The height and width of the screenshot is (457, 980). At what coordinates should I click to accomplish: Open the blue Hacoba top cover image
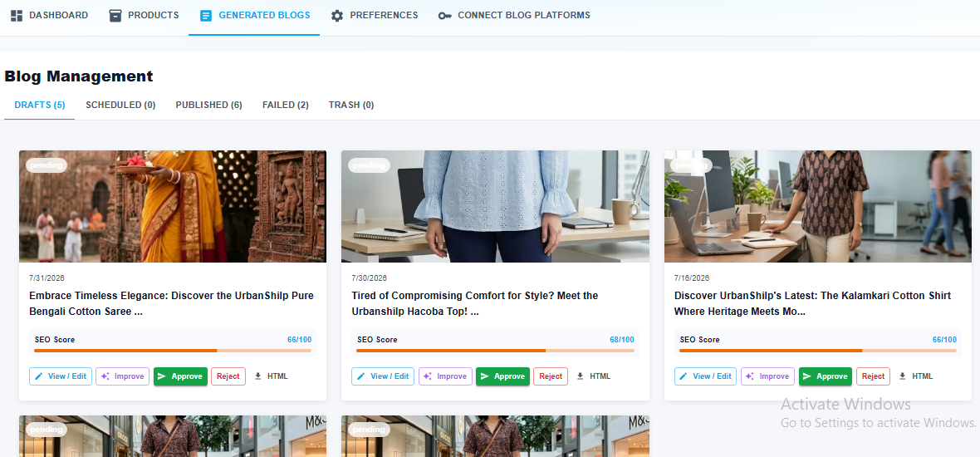(495, 206)
